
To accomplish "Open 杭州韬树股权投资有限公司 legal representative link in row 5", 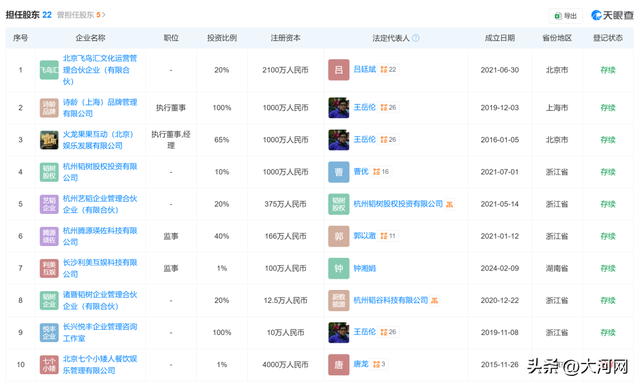I will (398, 204).
